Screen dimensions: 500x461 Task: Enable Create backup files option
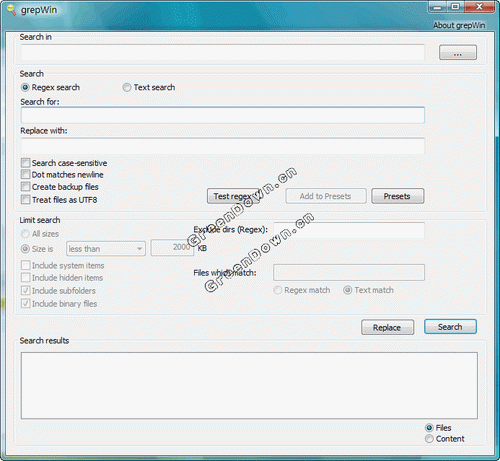(25, 186)
